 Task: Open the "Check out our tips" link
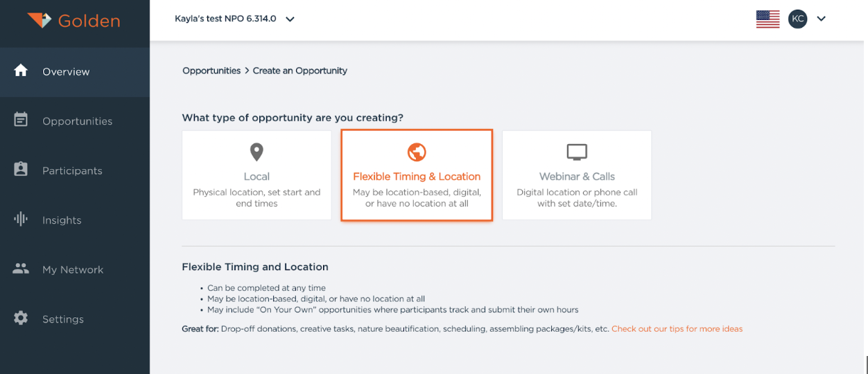point(677,329)
